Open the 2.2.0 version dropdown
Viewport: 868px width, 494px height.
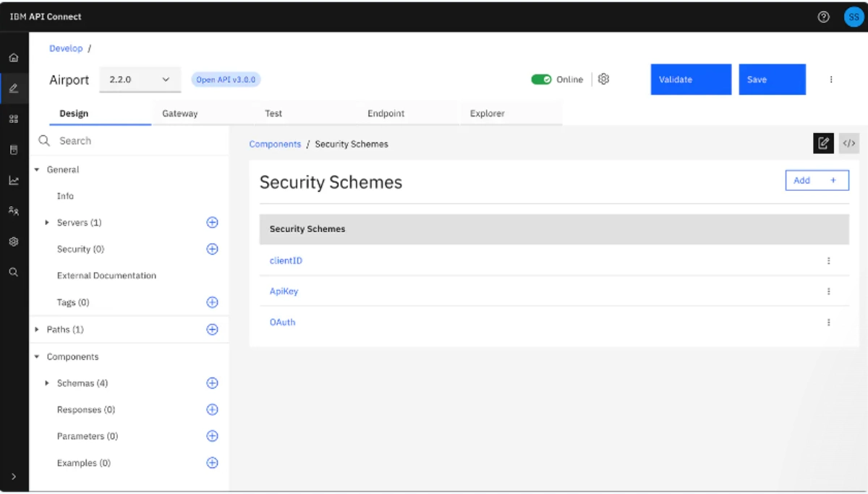tap(140, 80)
